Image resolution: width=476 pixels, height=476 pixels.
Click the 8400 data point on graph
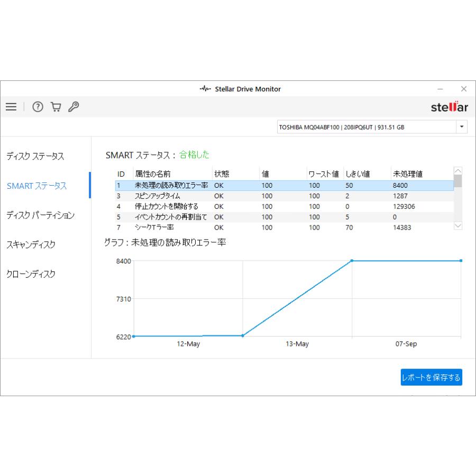(x=352, y=261)
